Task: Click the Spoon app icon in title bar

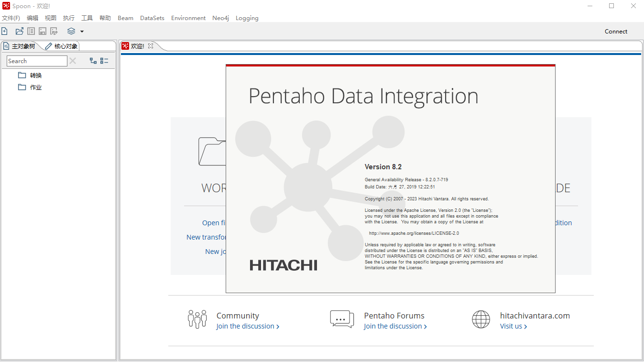Action: [x=6, y=6]
